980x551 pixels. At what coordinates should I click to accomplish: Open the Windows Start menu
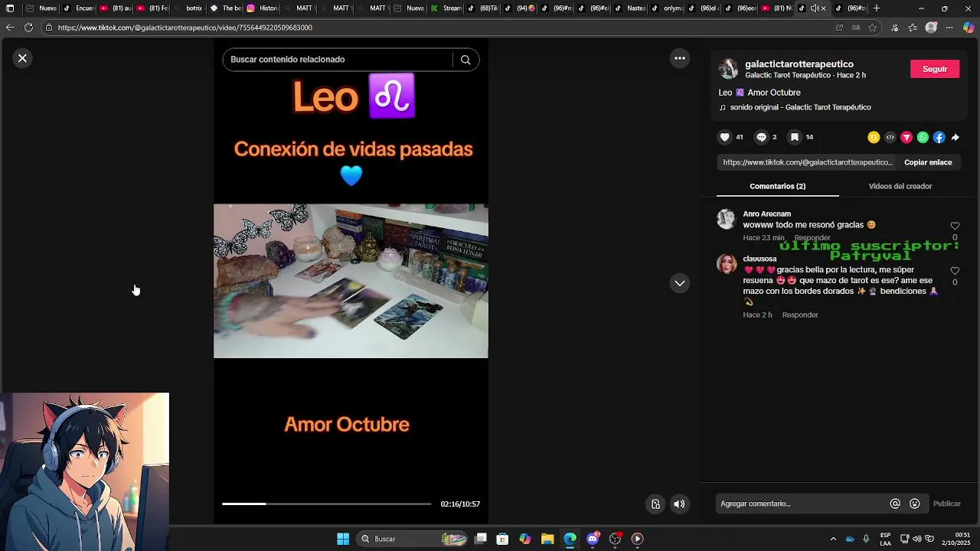tap(343, 539)
